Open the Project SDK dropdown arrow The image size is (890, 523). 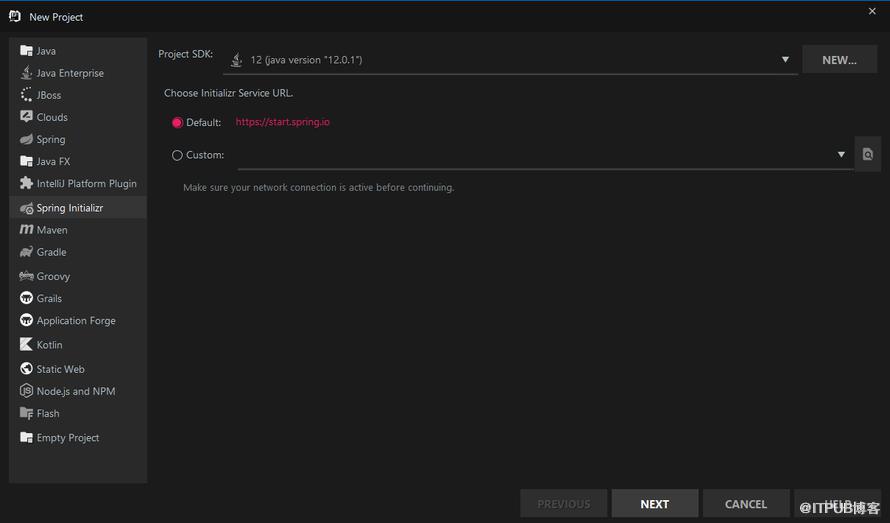(x=785, y=59)
